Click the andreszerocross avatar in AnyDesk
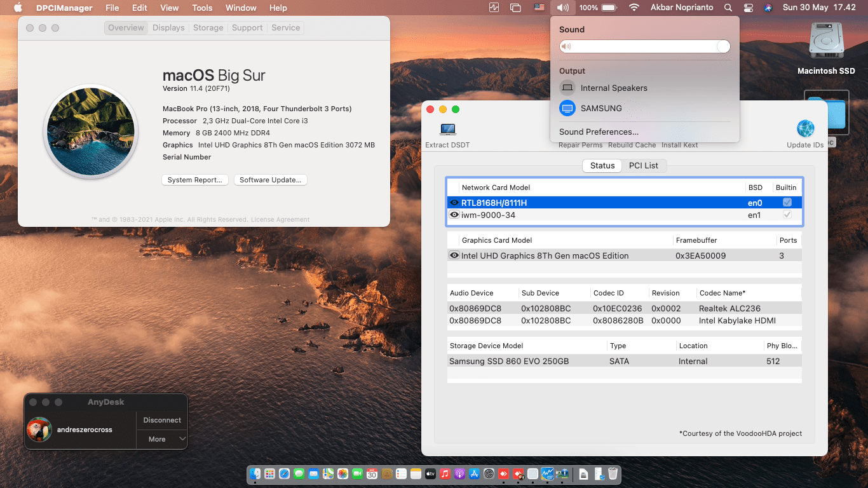The image size is (868, 488). pos(39,430)
